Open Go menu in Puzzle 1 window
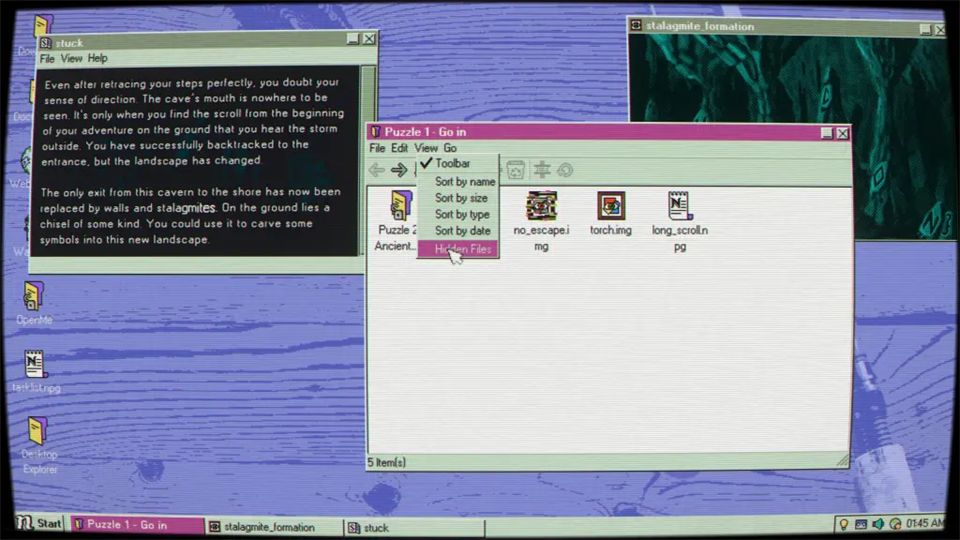Viewport: 960px width, 540px height. pyautogui.click(x=450, y=148)
